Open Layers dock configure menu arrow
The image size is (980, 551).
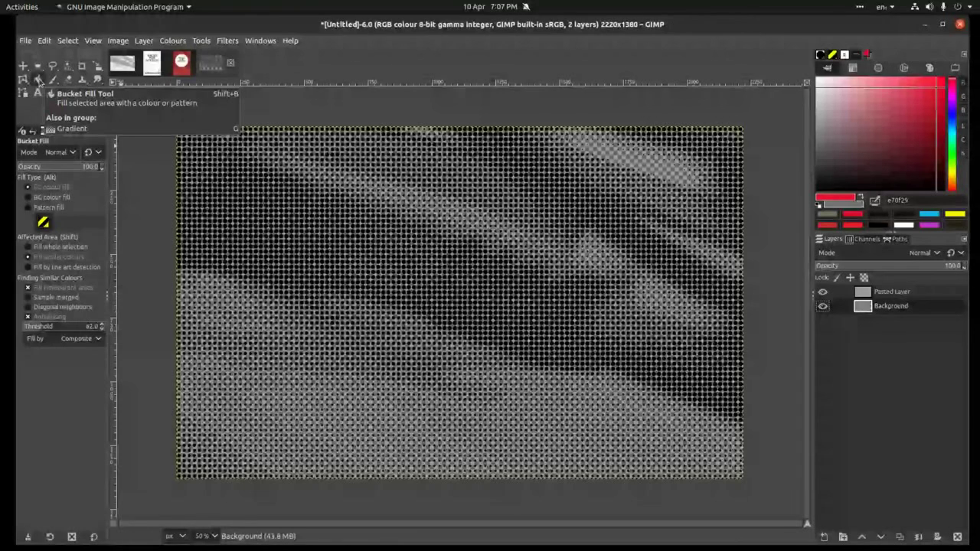[964, 239]
